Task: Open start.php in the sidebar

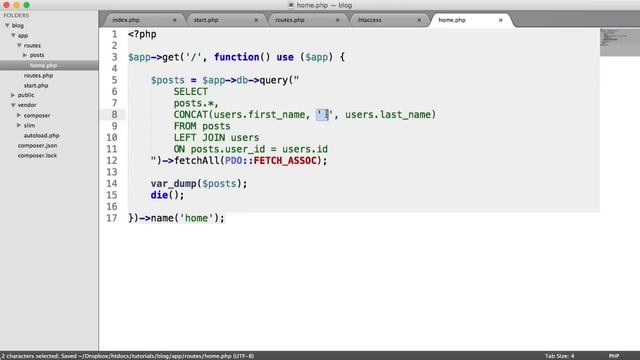Action: click(36, 85)
